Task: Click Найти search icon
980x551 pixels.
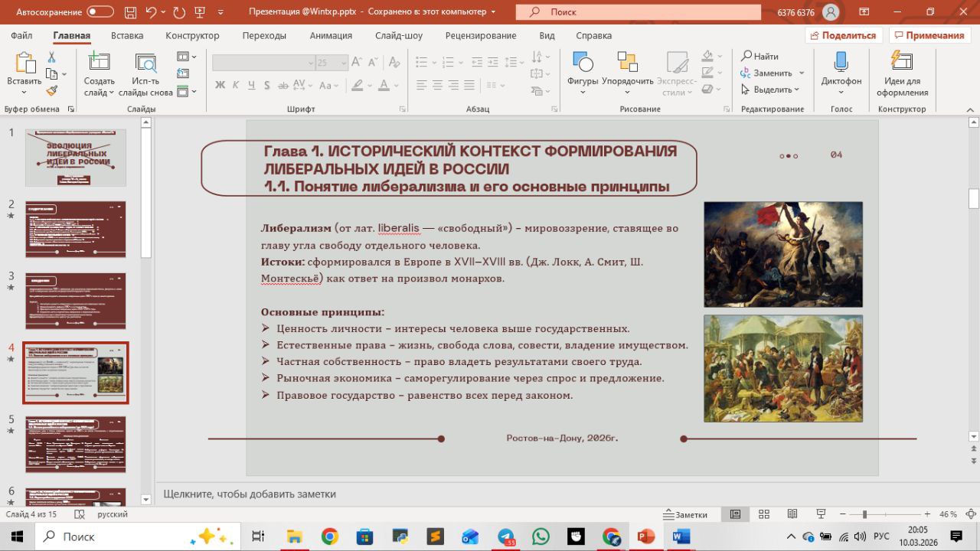Action: point(747,56)
